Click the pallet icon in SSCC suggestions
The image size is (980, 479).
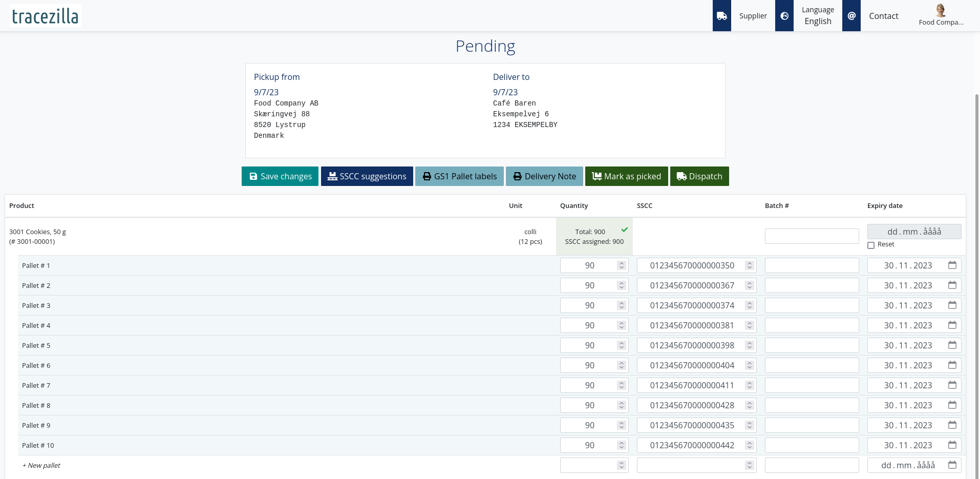click(x=332, y=176)
